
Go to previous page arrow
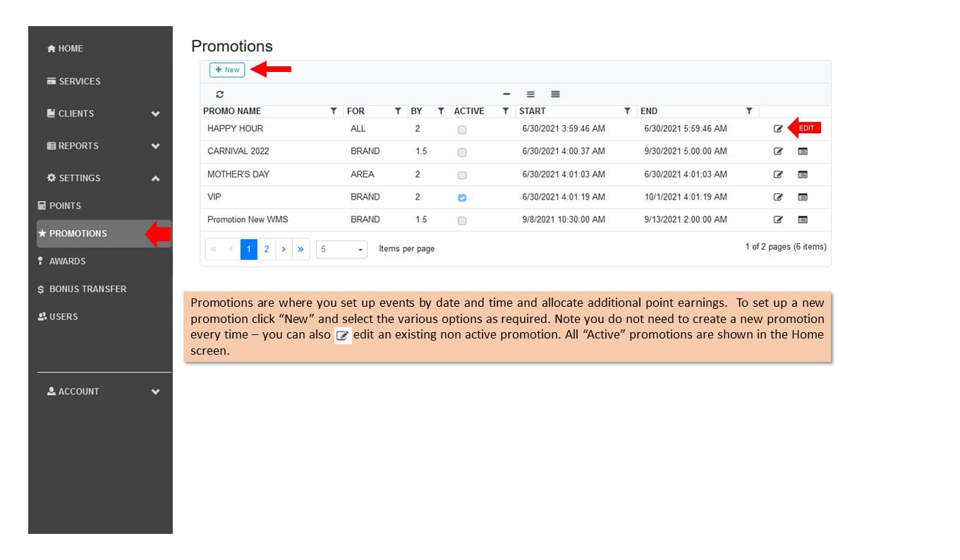point(231,249)
